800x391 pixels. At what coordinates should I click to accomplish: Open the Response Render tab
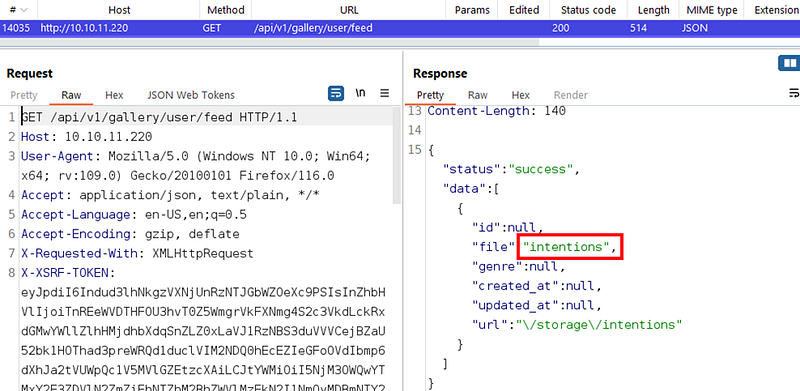[571, 95]
